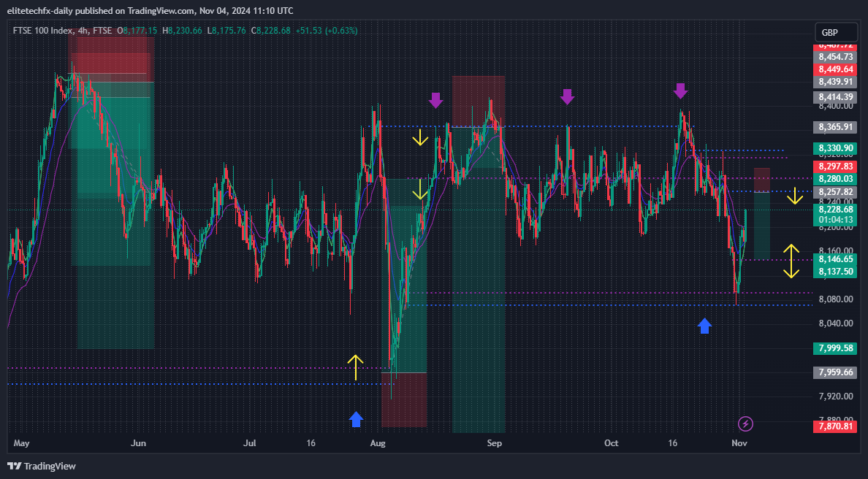This screenshot has height=479, width=868.
Task: Click the GBP currency button
Action: point(836,33)
